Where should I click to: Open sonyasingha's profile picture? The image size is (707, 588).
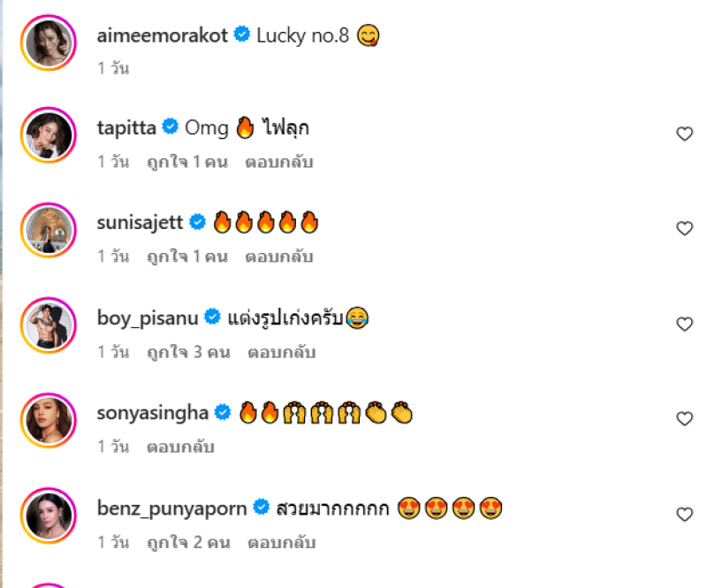pos(48,420)
